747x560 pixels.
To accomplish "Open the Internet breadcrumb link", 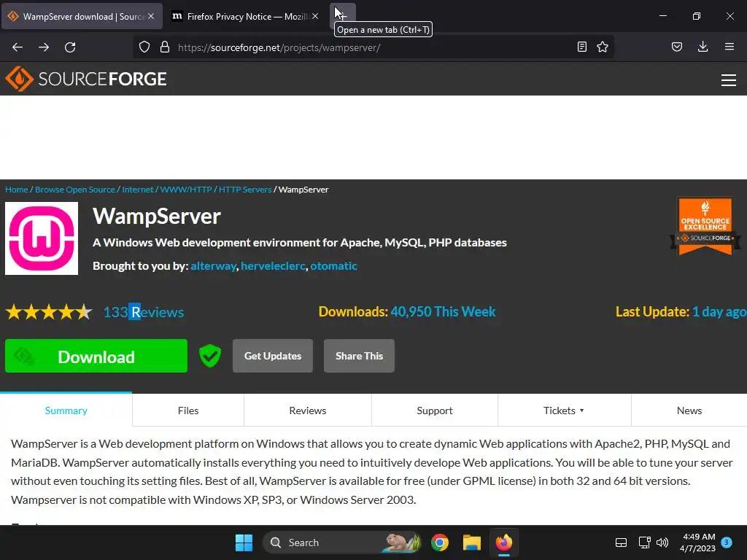I will coord(138,190).
